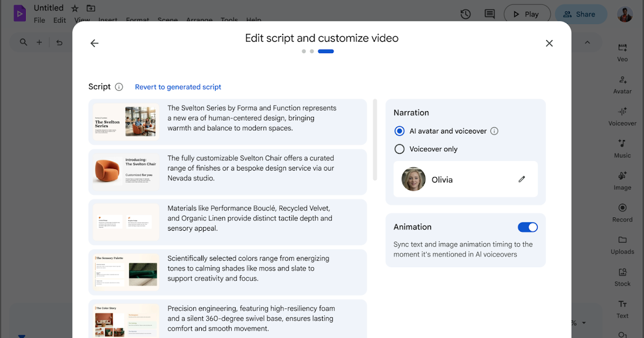The image size is (644, 338).
Task: Edit script text about fully customizable Svelton Chair
Action: 251,168
